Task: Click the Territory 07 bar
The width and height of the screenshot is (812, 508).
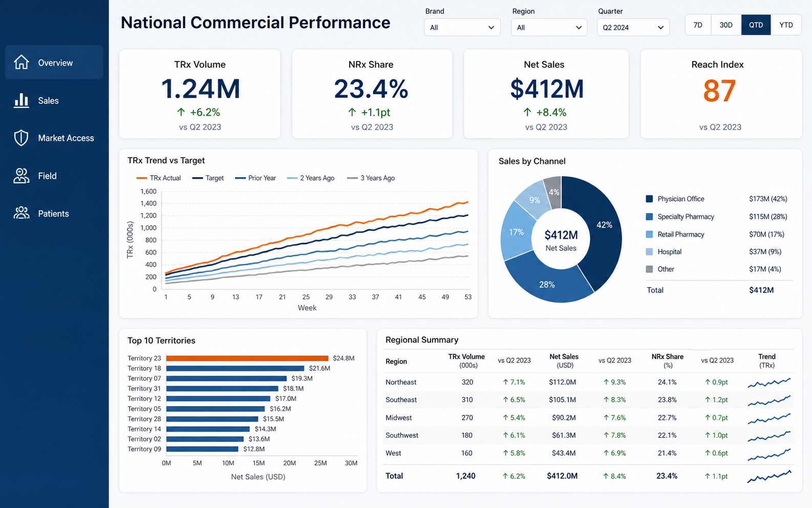Action: point(226,378)
